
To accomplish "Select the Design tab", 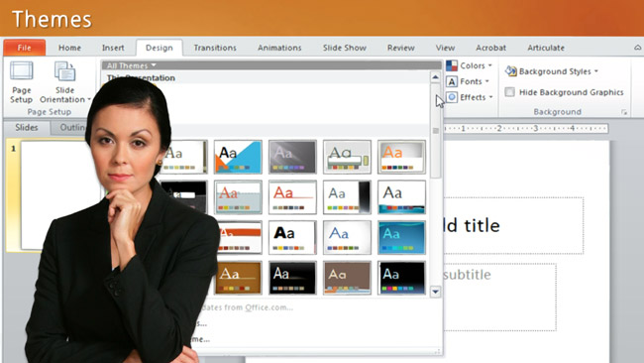I will [159, 48].
